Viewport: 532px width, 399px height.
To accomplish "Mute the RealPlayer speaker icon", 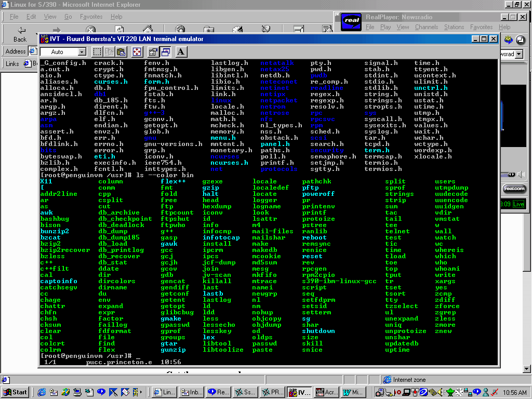I will [x=521, y=175].
